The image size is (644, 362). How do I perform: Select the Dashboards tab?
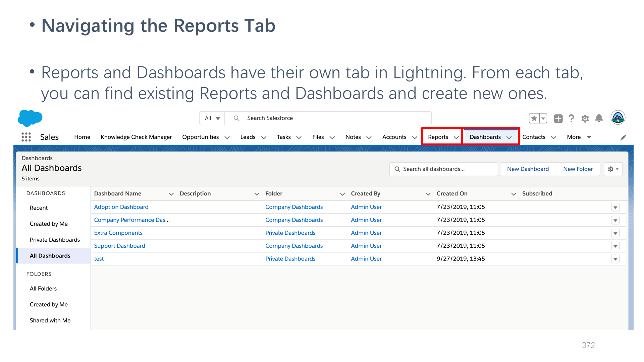pos(485,137)
